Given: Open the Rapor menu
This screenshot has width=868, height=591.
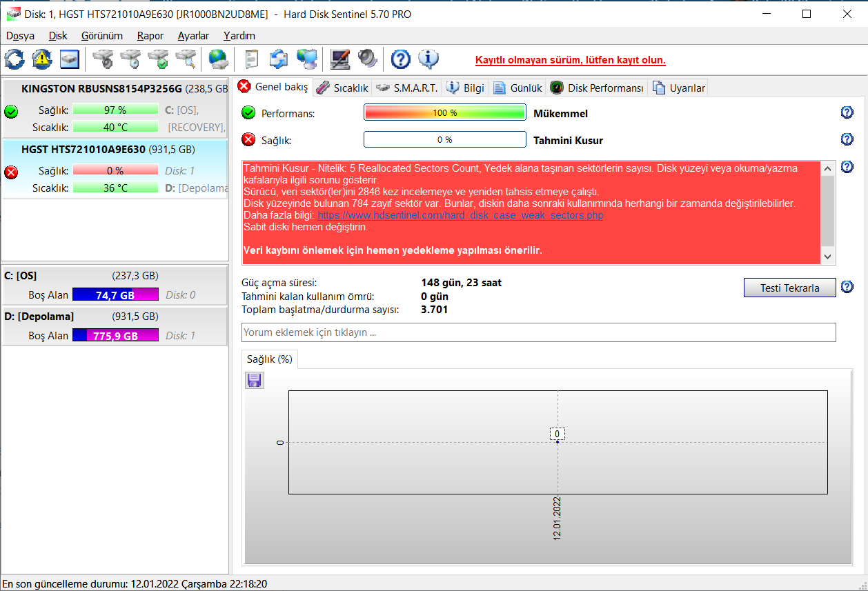Looking at the screenshot, I should [150, 36].
